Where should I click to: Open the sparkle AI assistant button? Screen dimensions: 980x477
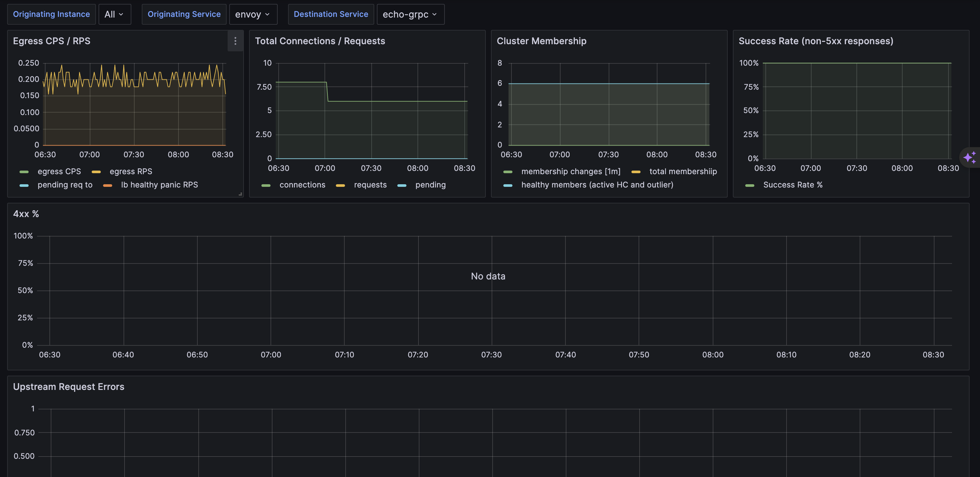[970, 157]
